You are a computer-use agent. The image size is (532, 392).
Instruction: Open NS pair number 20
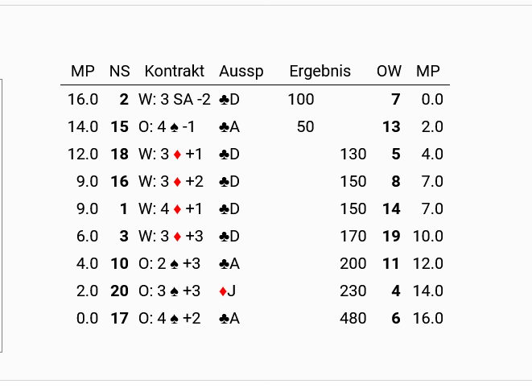click(x=119, y=291)
